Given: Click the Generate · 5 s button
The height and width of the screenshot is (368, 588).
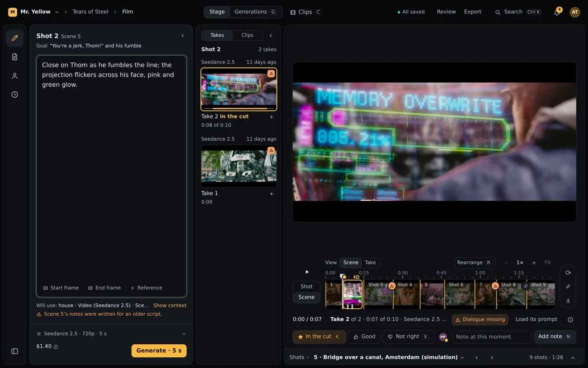Looking at the screenshot, I should [x=159, y=351].
